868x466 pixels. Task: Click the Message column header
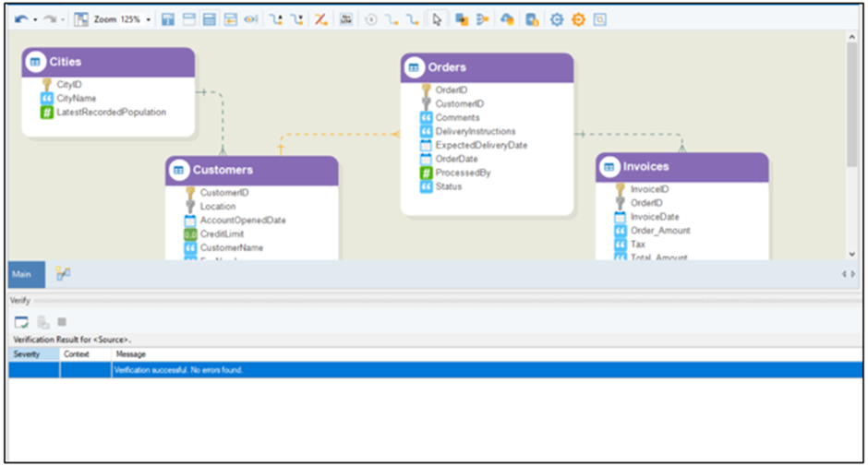tap(130, 354)
